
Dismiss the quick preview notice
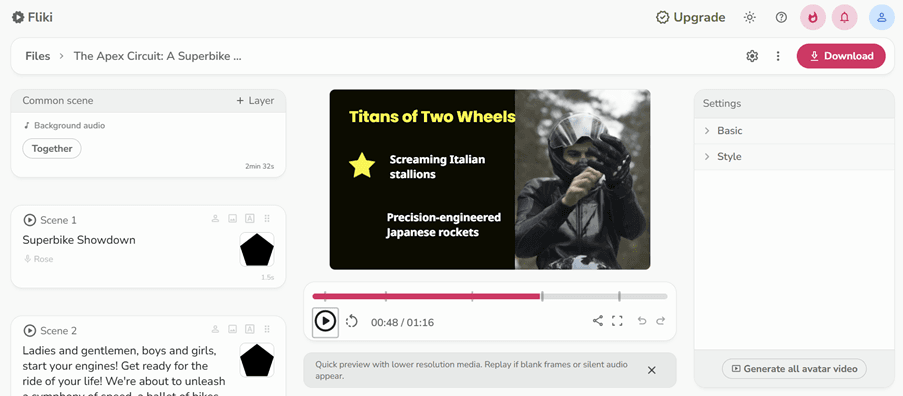click(651, 370)
